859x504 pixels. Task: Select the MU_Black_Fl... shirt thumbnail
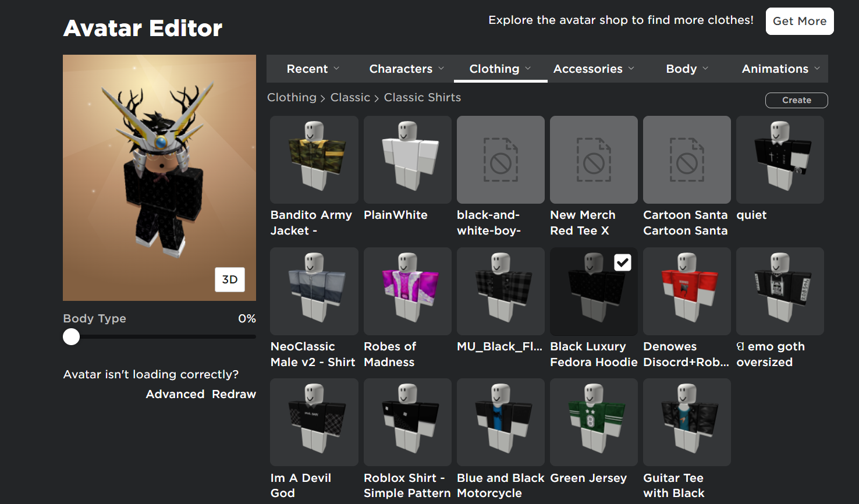tap(501, 291)
